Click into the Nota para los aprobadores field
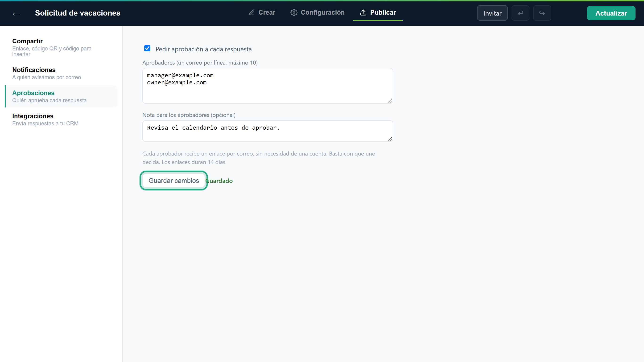The width and height of the screenshot is (644, 362). (268, 131)
